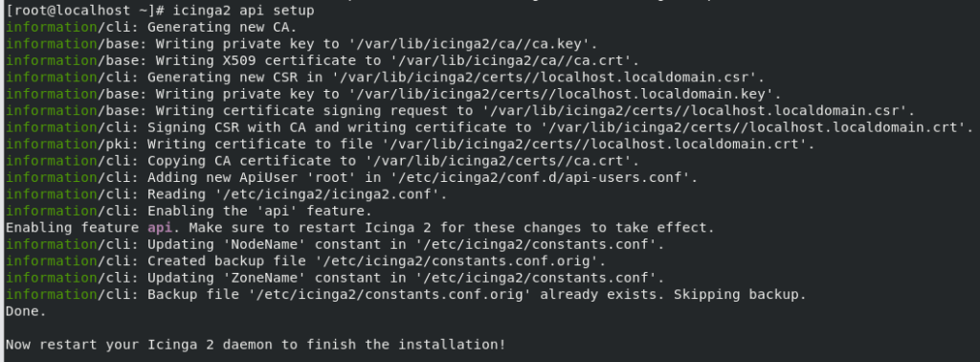Click the [root@localhost ~]# prompt
The image size is (980, 362).
point(85,11)
